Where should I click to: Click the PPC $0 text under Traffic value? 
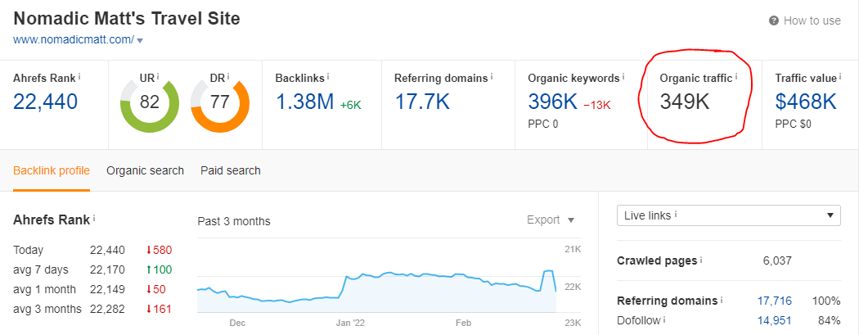(794, 124)
